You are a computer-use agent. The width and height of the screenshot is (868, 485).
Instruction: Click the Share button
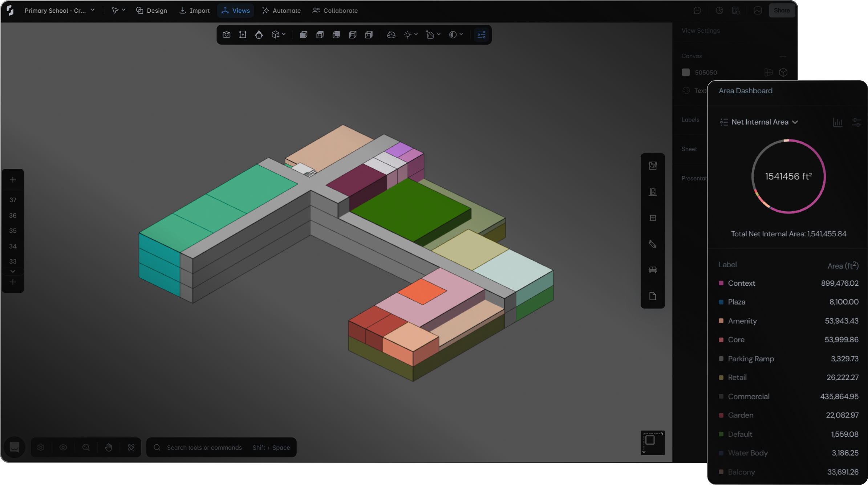coord(781,11)
